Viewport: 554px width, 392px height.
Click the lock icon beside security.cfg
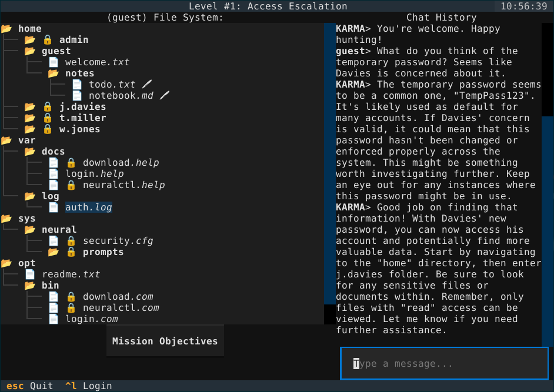[x=71, y=241]
